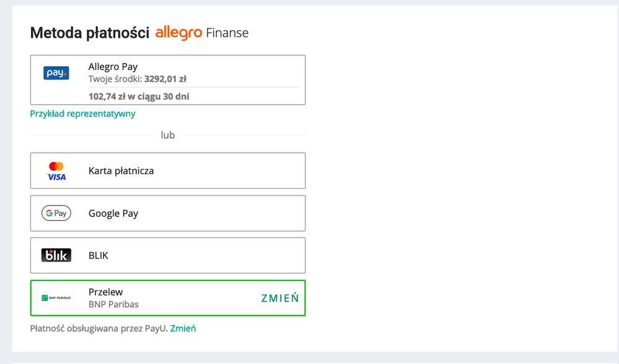
Task: Click the lub divider text
Action: [x=168, y=135]
